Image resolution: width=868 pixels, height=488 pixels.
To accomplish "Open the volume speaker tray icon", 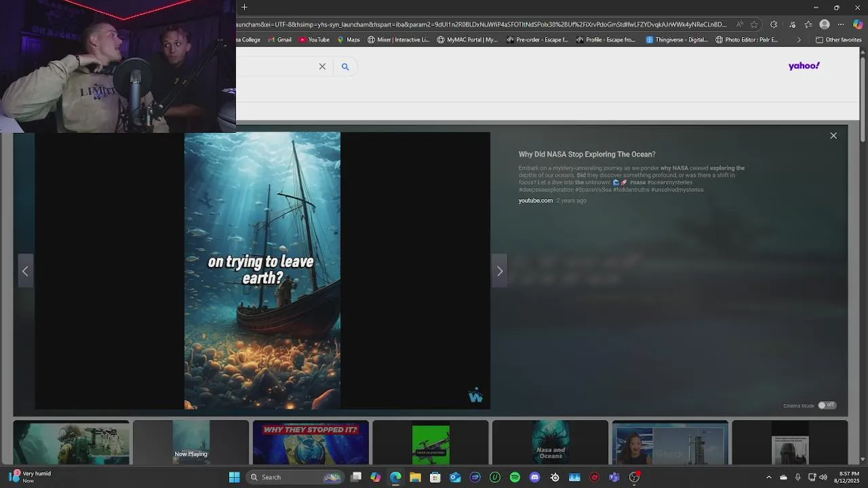I will pos(823,477).
